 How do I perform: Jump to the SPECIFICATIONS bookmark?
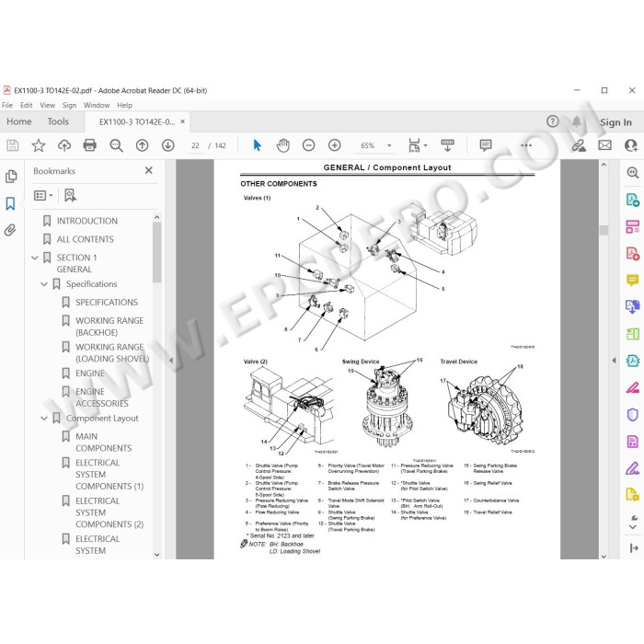107,303
